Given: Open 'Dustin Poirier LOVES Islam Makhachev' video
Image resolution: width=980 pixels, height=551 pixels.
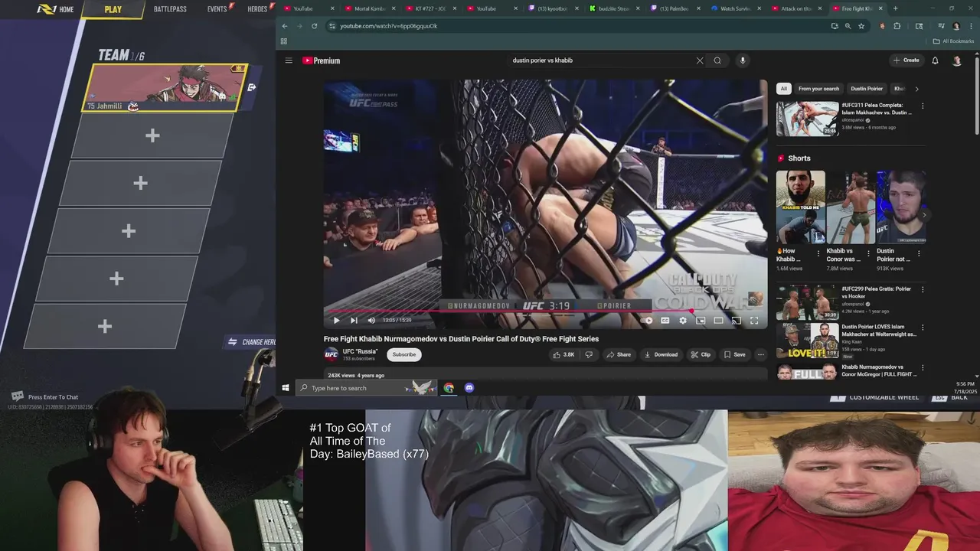Looking at the screenshot, I should 807,341.
